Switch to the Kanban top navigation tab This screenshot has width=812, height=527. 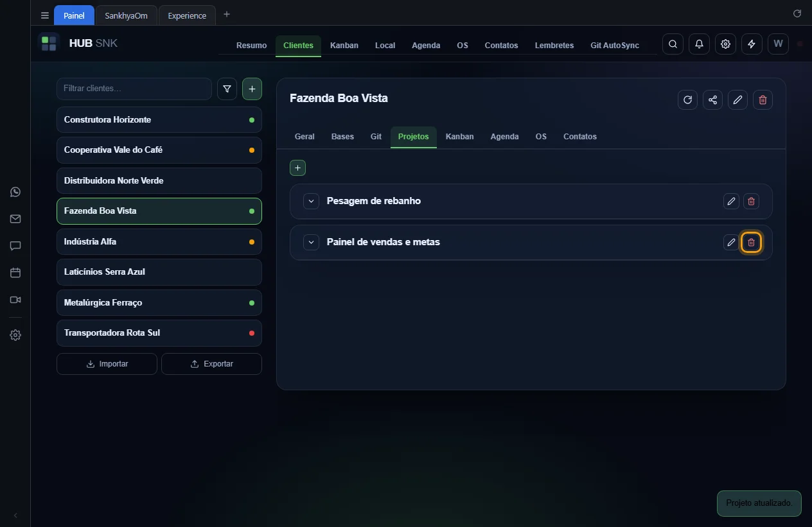click(344, 46)
